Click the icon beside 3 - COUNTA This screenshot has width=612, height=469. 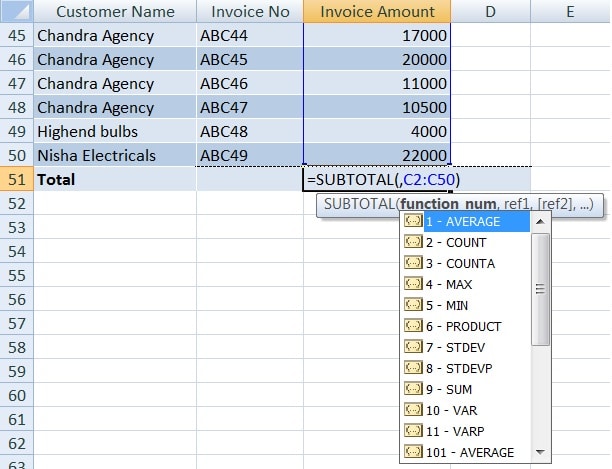point(413,263)
